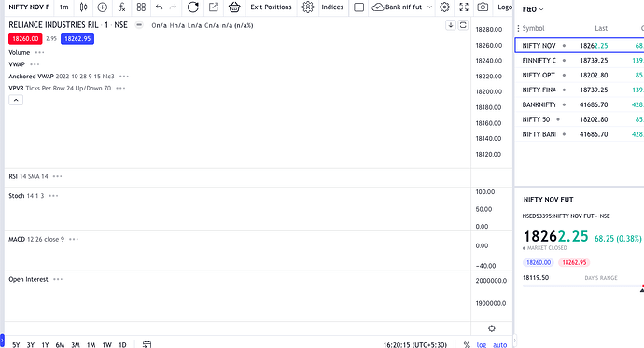644x348 pixels.
Task: Toggle percent scale mode
Action: pos(467,344)
